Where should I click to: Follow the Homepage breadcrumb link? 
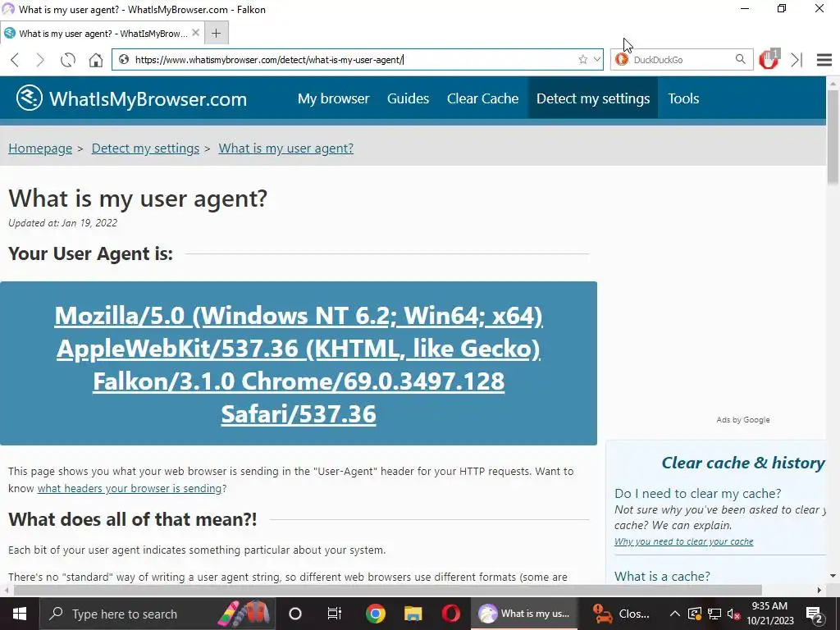[40, 148]
